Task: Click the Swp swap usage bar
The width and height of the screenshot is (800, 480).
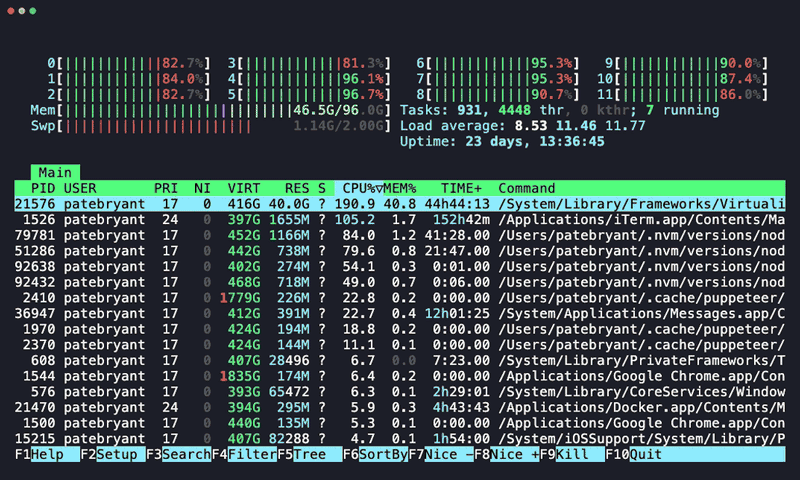Action: tap(210, 126)
